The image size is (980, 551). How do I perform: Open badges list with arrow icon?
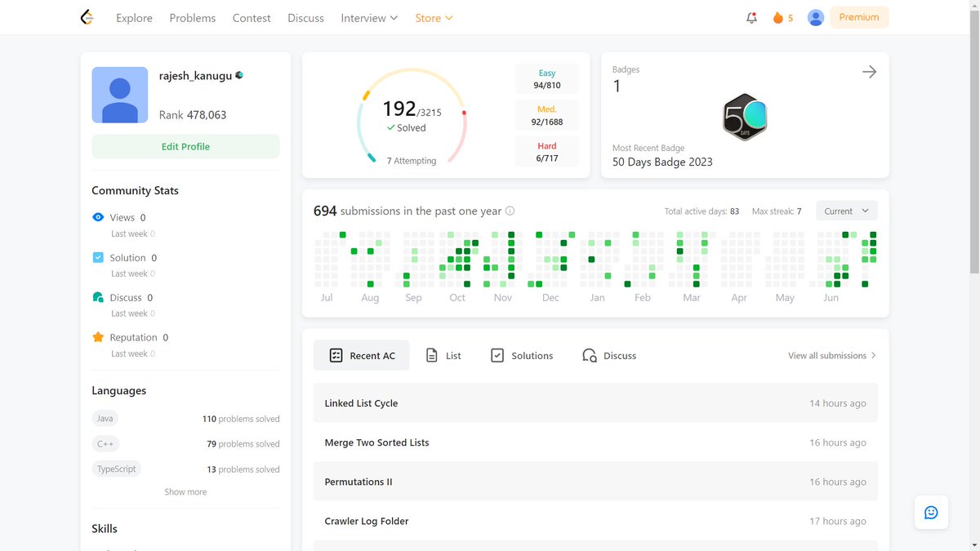pyautogui.click(x=869, y=72)
